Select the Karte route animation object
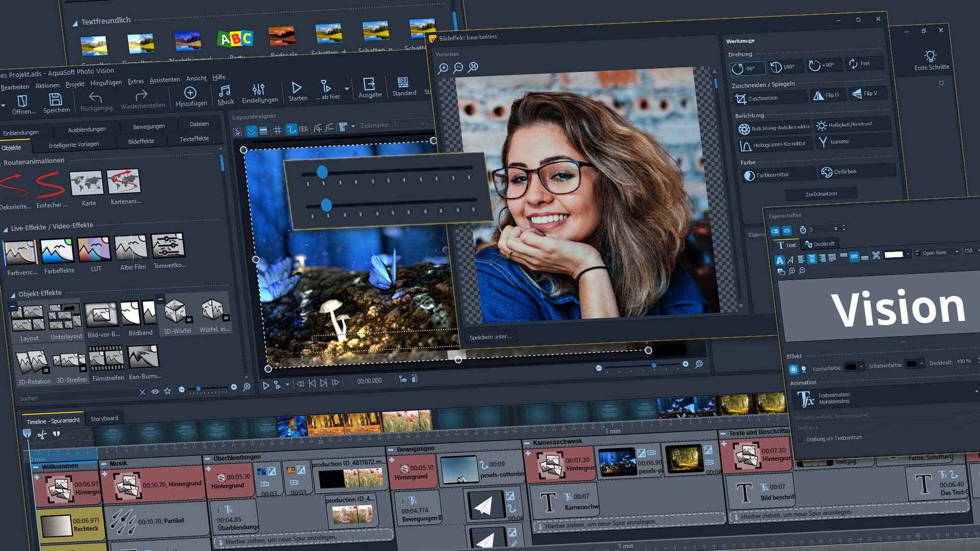The height and width of the screenshot is (551, 980). (x=86, y=183)
